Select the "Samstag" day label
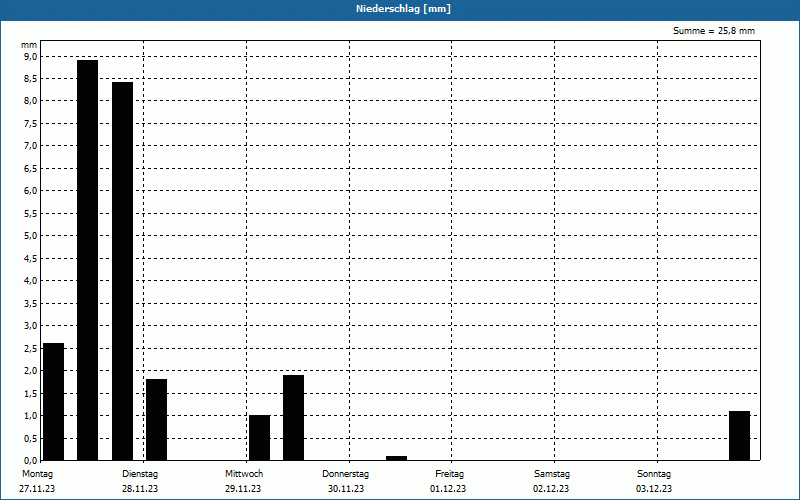This screenshot has width=800, height=500. (552, 474)
